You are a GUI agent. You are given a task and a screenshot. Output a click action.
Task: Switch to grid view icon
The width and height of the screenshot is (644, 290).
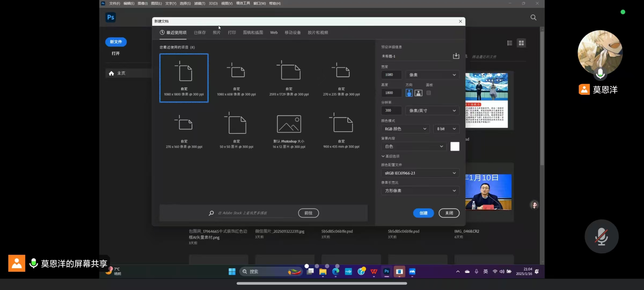[521, 43]
